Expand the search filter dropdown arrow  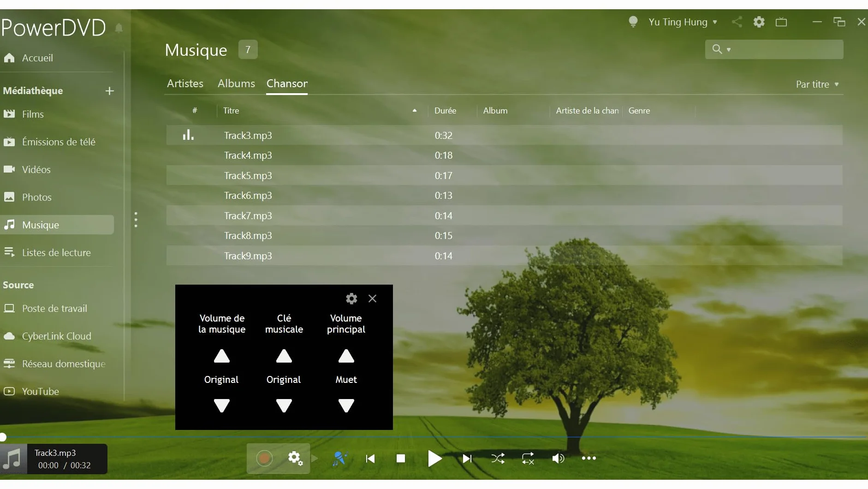click(x=729, y=49)
